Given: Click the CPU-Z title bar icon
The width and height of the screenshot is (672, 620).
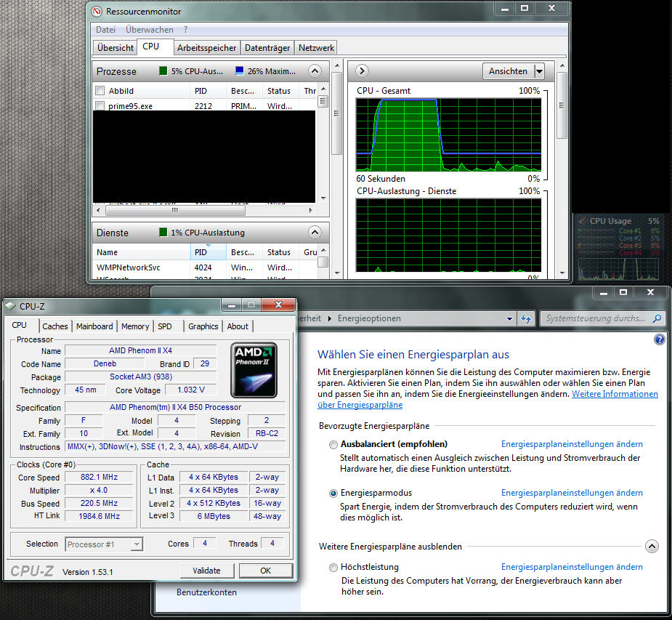Looking at the screenshot, I should pyautogui.click(x=11, y=306).
